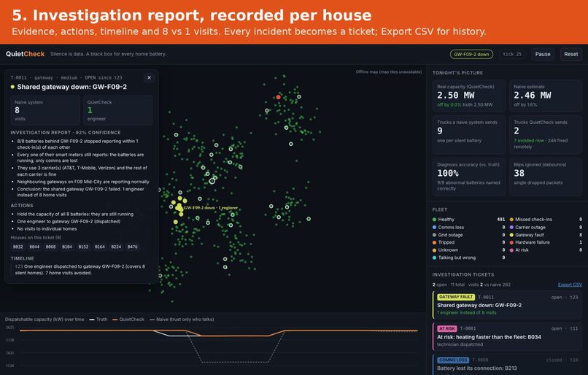Click the Healthy count 491
This screenshot has height=375, width=588.
point(500,220)
